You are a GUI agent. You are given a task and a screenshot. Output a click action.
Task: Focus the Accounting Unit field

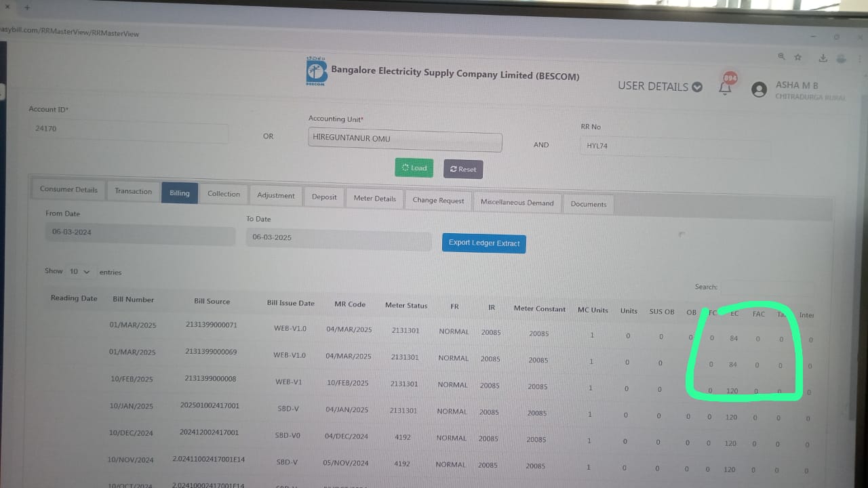(405, 140)
